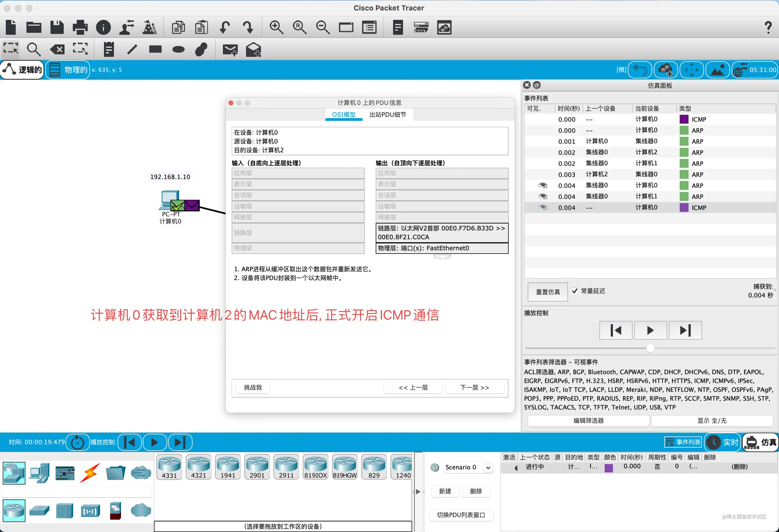Draw an ellipse shape
This screenshot has height=532, width=779.
[178, 50]
